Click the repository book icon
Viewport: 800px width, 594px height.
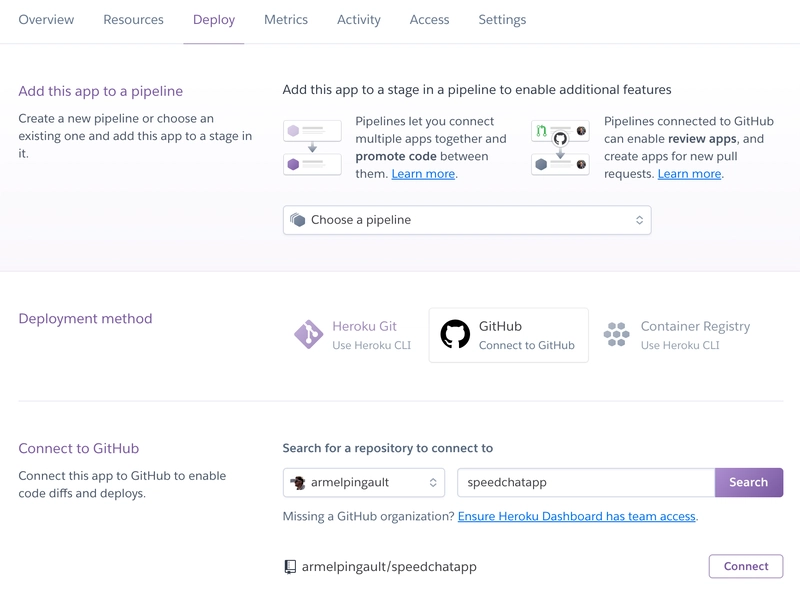[290, 567]
